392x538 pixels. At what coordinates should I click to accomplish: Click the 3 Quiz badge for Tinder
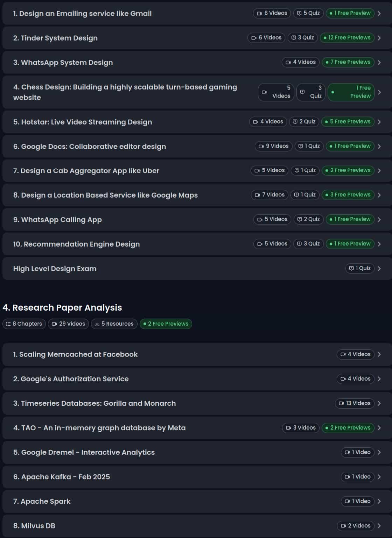click(303, 38)
